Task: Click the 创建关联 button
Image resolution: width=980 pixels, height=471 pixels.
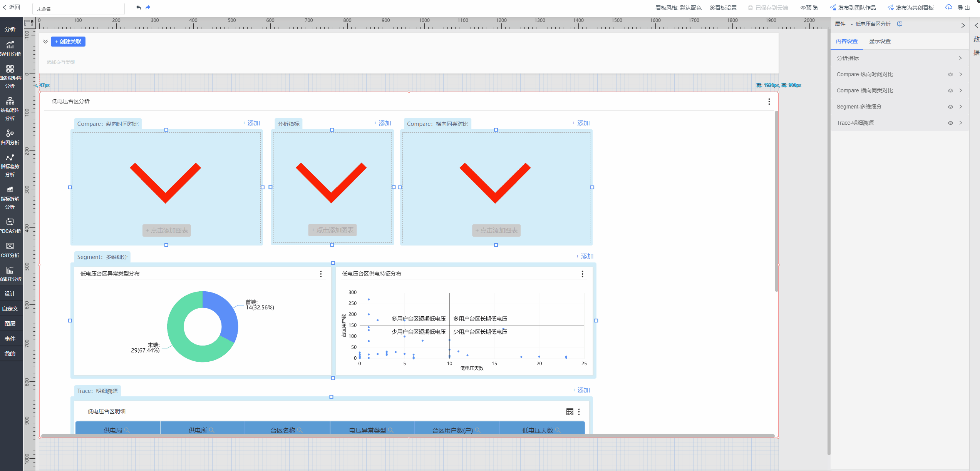Action: click(x=68, y=42)
